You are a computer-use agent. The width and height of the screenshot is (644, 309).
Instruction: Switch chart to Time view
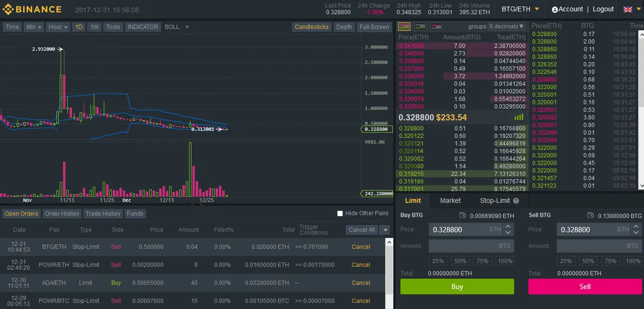click(12, 27)
